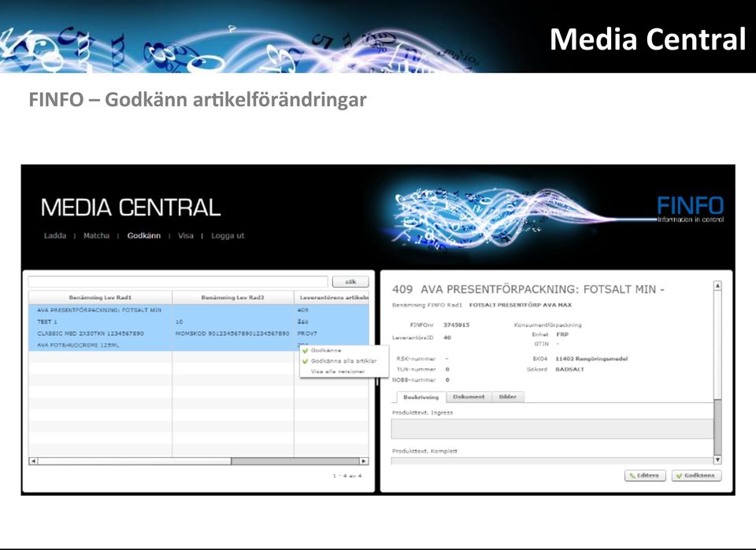Click the MEDIA CENTRAL logo text
This screenshot has width=756, height=550.
click(x=131, y=208)
